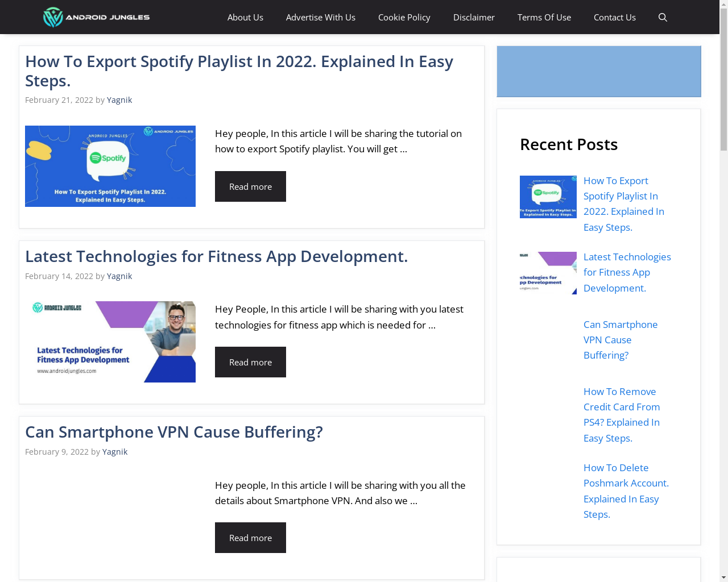The height and width of the screenshot is (582, 728).
Task: Click the date February 9, 2022
Action: tap(57, 452)
